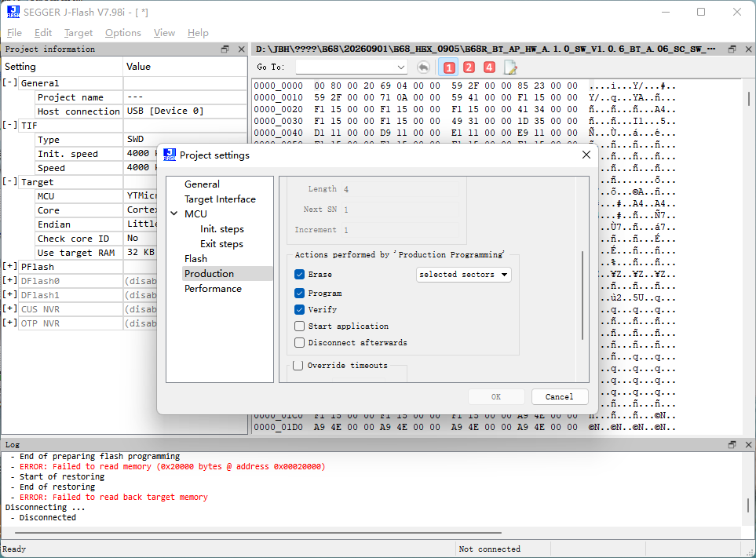This screenshot has height=558, width=756.
Task: Select Exit steps under MCU
Action: (221, 244)
